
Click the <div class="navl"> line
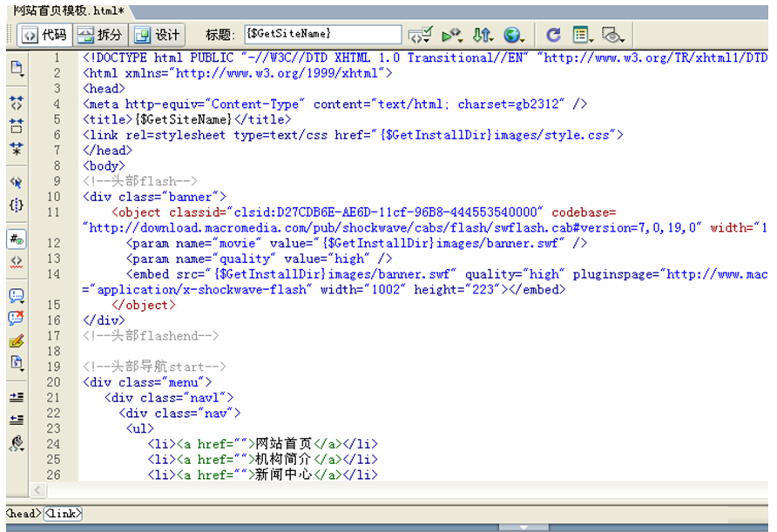click(168, 398)
